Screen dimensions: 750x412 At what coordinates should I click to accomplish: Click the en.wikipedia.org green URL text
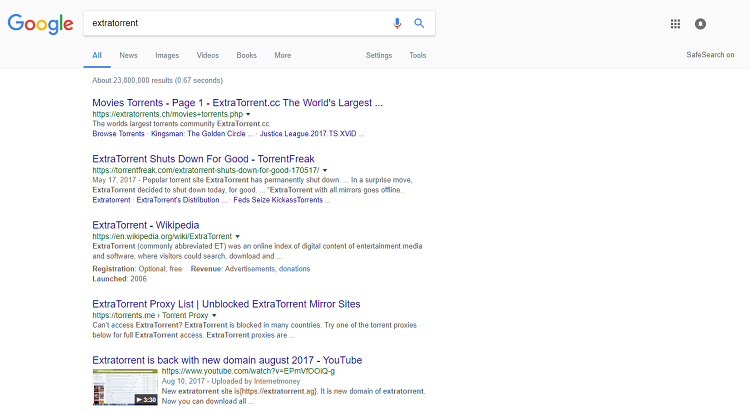pyautogui.click(x=162, y=236)
